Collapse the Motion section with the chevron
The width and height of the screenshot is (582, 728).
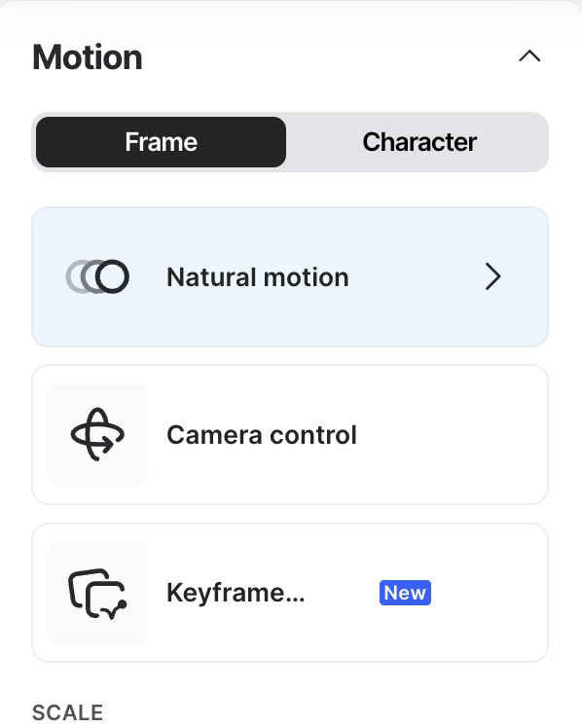[x=529, y=56]
